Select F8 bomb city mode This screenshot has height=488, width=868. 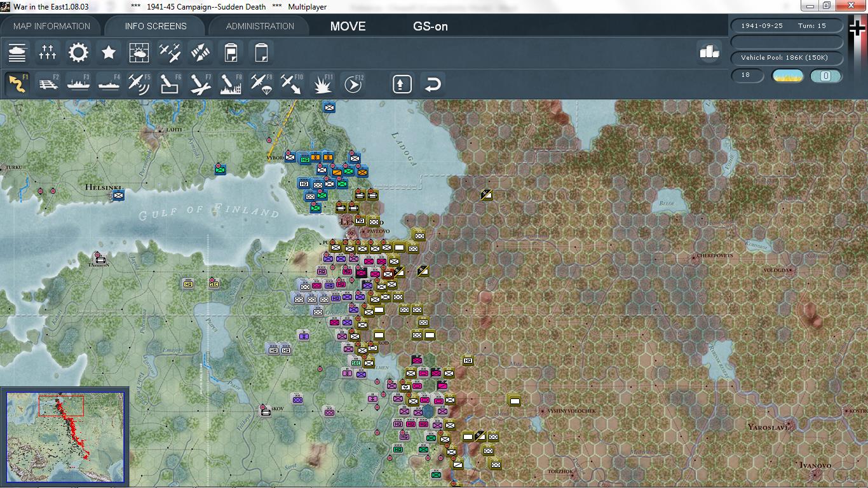pos(231,84)
